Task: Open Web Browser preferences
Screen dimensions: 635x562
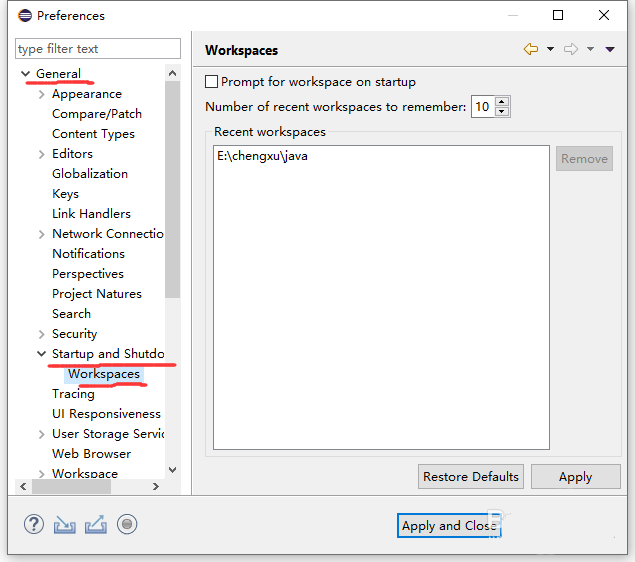Action: 92,453
